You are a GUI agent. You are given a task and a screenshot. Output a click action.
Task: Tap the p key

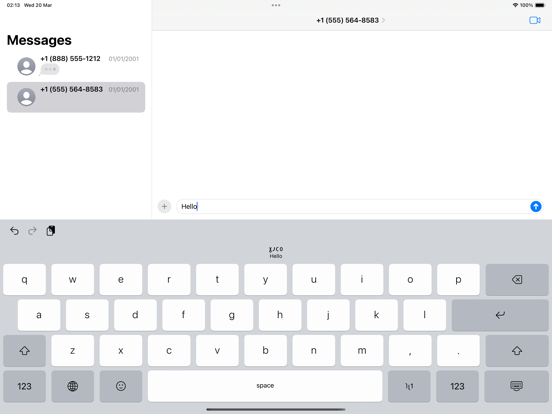coord(458,280)
